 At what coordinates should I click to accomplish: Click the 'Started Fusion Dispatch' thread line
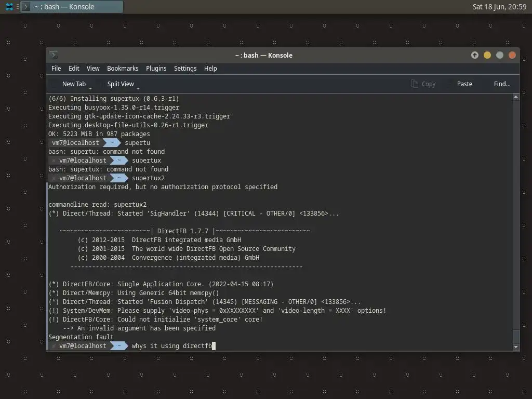(x=205, y=302)
